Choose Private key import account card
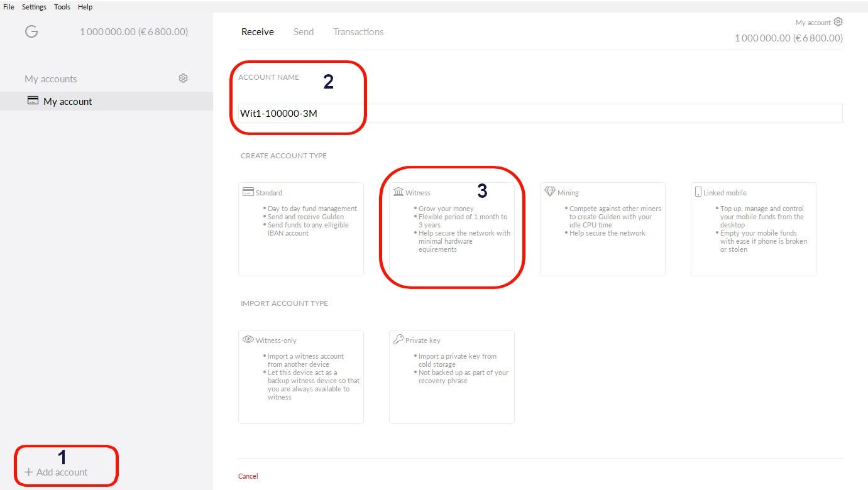The image size is (868, 490). click(452, 377)
